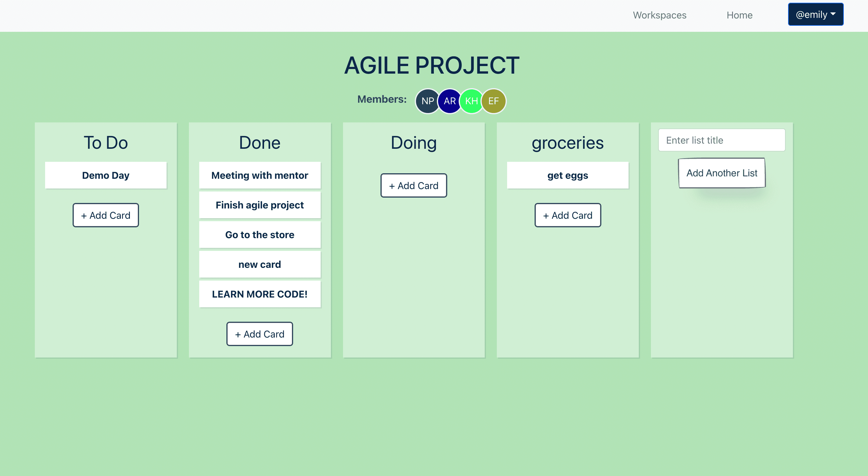Click the Finish agile project card
The image size is (868, 476).
point(259,205)
